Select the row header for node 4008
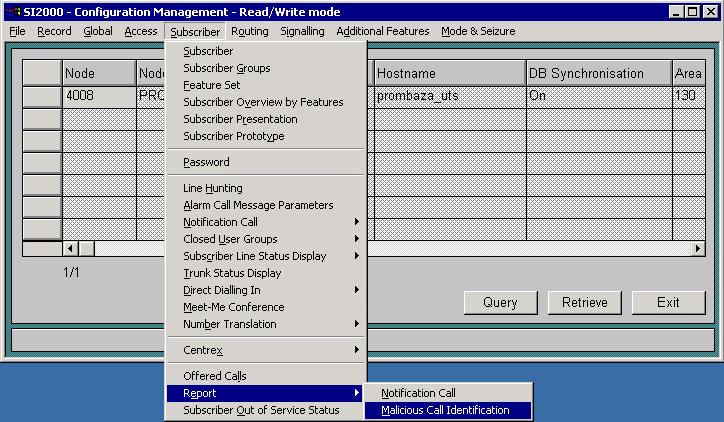Image resolution: width=724 pixels, height=422 pixels. (42, 96)
